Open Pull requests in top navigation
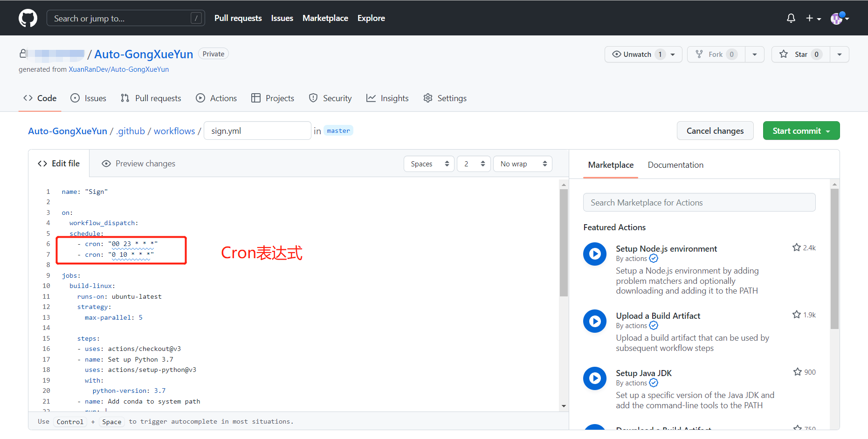The image size is (868, 439). 238,18
